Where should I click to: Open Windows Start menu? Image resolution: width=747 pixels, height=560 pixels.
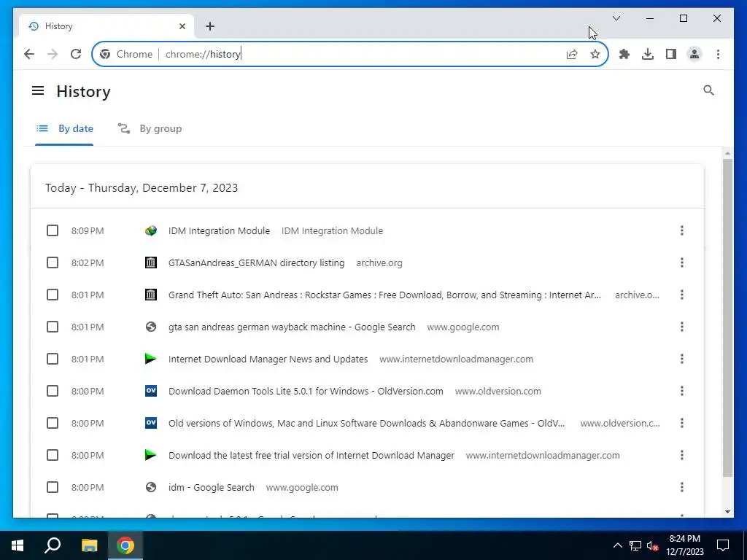[x=18, y=545]
